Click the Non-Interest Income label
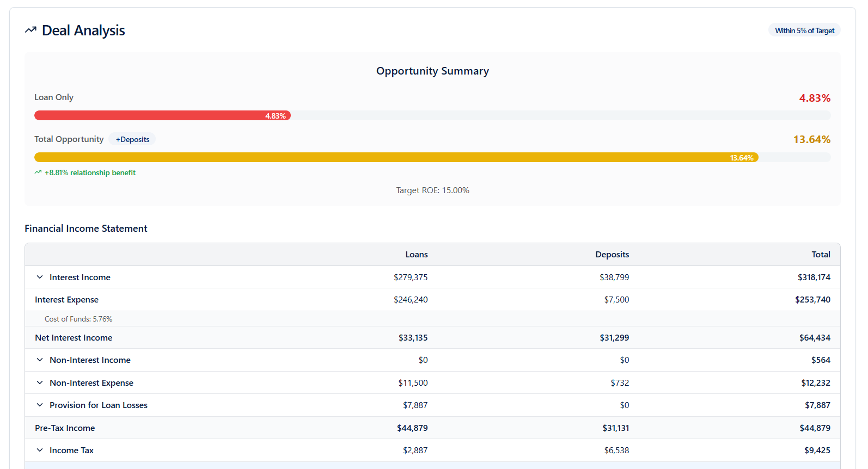Viewport: 868px width, 469px height. [90, 360]
